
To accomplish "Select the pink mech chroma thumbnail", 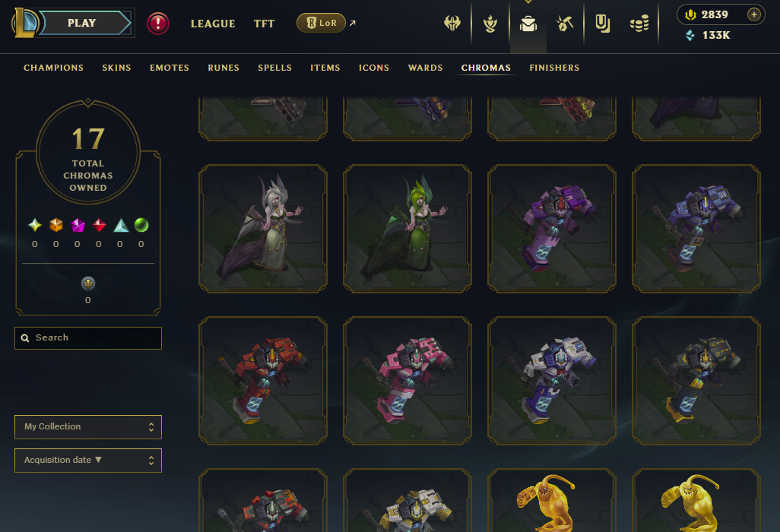I will [407, 380].
